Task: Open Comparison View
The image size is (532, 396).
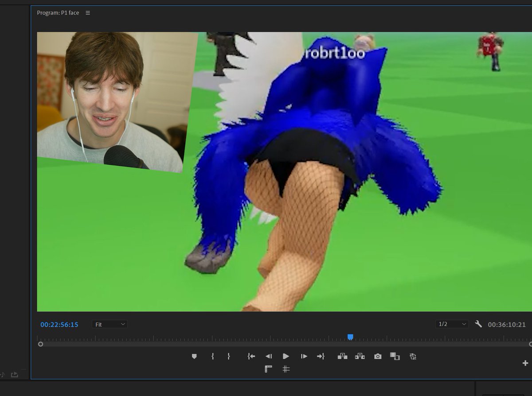Action: click(395, 356)
